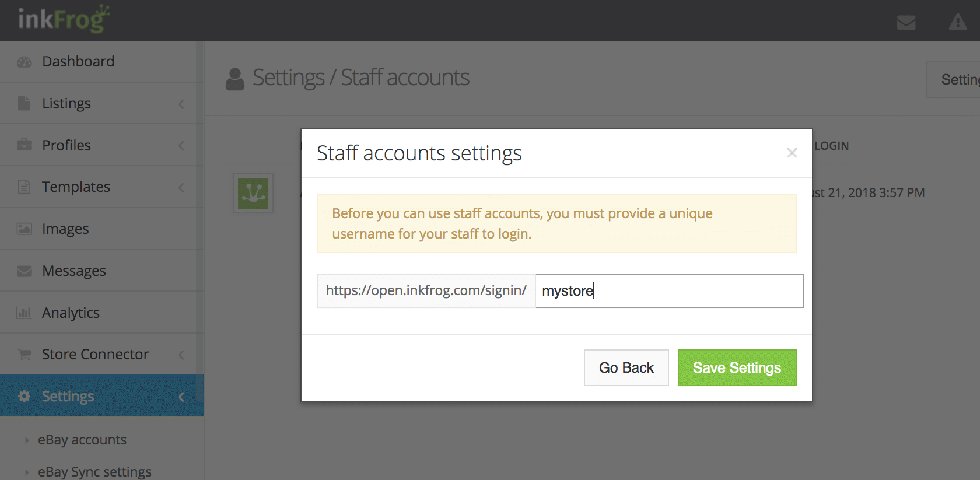This screenshot has height=480, width=980.
Task: Click the Dashboard gauge icon in sidebar
Action: (24, 62)
